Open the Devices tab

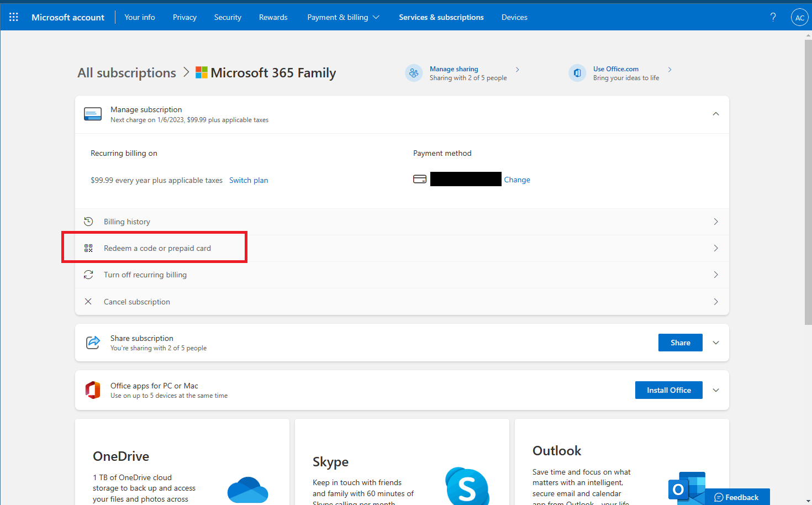pyautogui.click(x=514, y=17)
